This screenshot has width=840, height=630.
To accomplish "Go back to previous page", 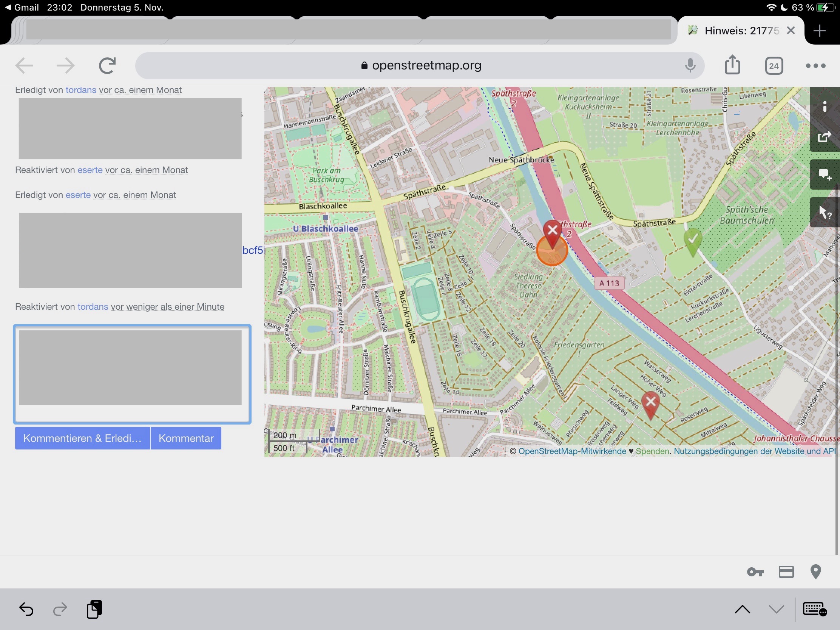I will [x=24, y=65].
